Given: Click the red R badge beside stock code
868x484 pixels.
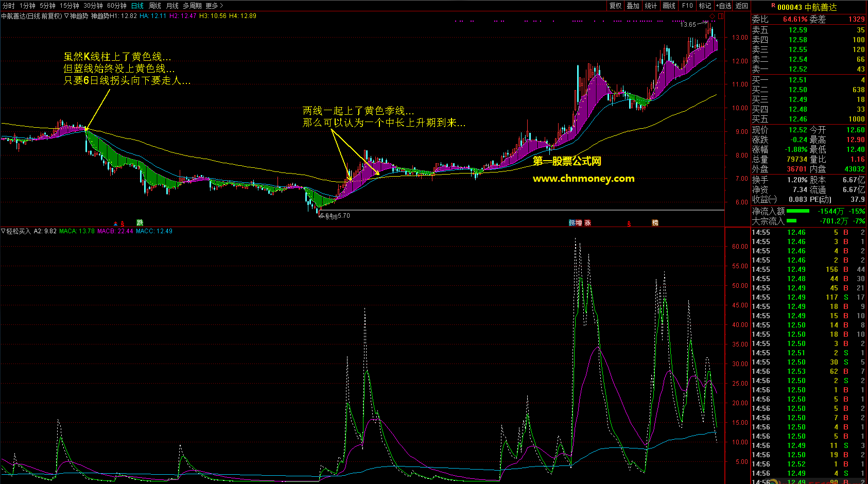Looking at the screenshot, I should pos(773,6).
